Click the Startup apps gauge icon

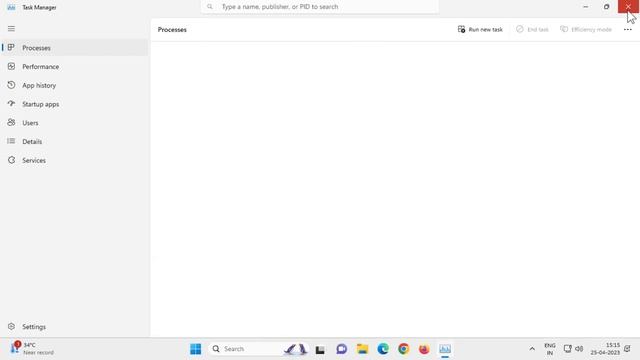coord(11,104)
